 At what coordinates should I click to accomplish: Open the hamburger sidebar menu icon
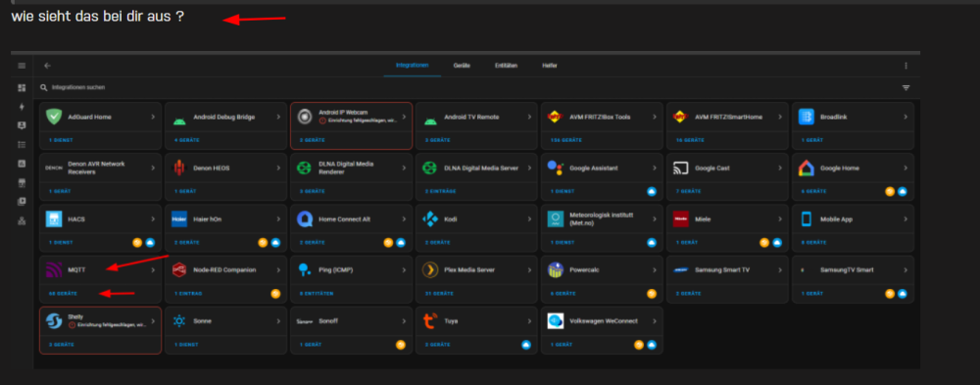[x=22, y=66]
